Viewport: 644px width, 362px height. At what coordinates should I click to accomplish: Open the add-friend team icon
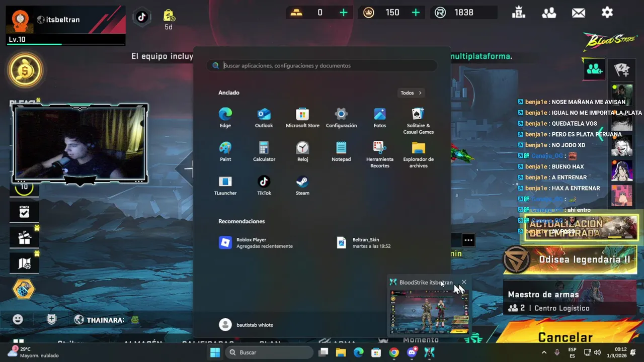click(595, 69)
